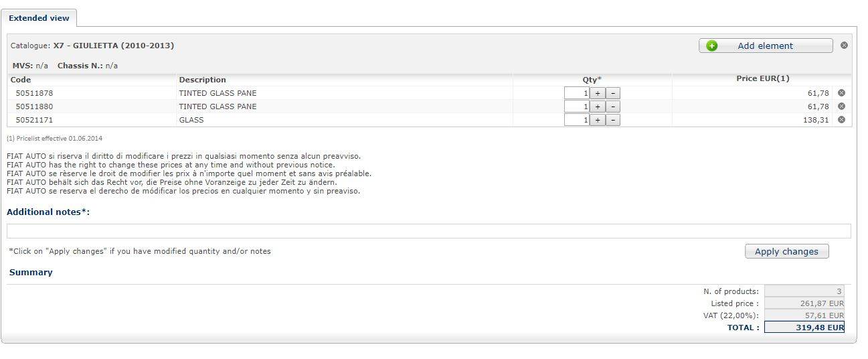This screenshot has height=359, width=868.
Task: Focus the Additional notes text field
Action: 428,231
